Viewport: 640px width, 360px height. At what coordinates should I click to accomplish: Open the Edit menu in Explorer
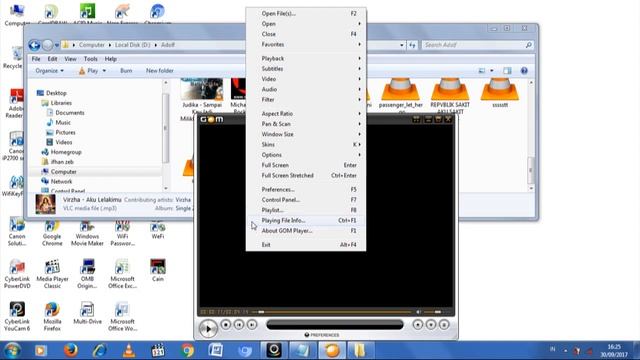click(x=52, y=59)
